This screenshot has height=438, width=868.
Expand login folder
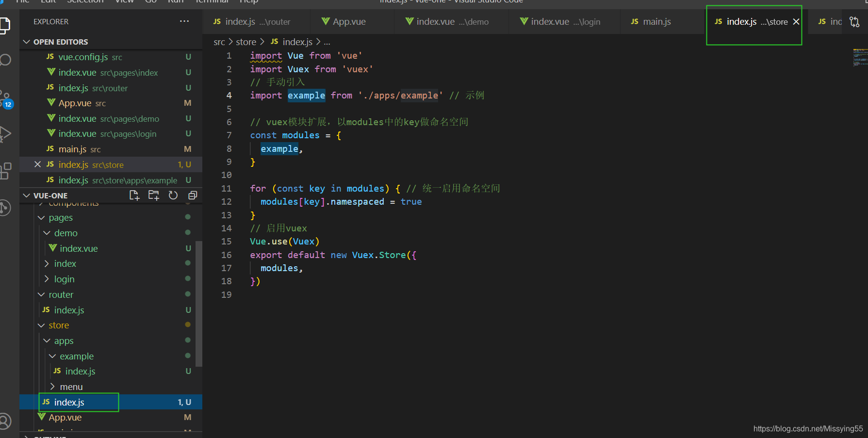[x=47, y=279]
